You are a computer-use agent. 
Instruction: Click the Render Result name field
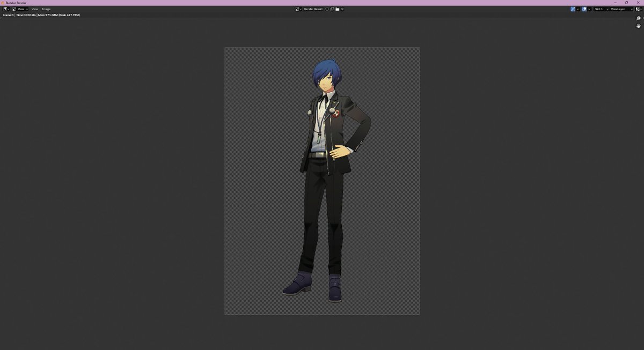point(313,9)
